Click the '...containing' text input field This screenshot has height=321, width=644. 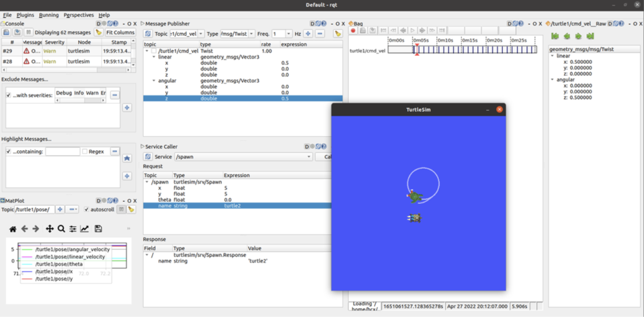point(63,152)
